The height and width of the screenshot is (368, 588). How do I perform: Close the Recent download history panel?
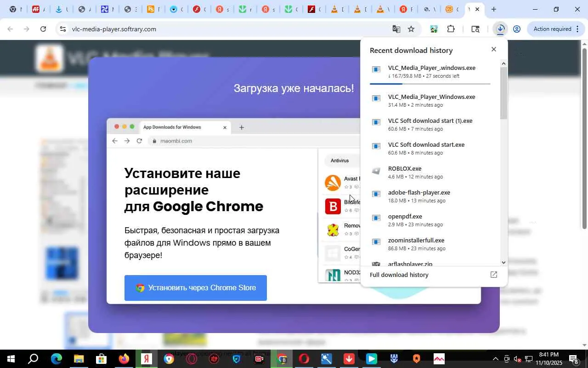coord(494,49)
